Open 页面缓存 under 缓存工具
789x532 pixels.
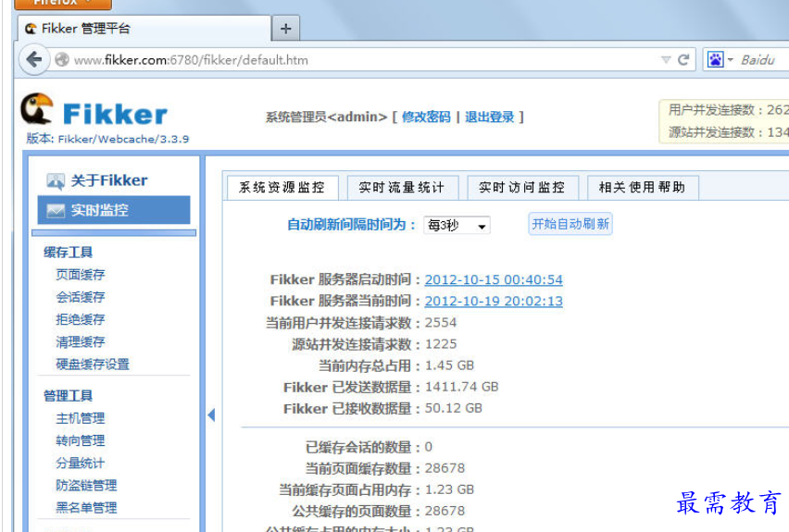point(81,275)
